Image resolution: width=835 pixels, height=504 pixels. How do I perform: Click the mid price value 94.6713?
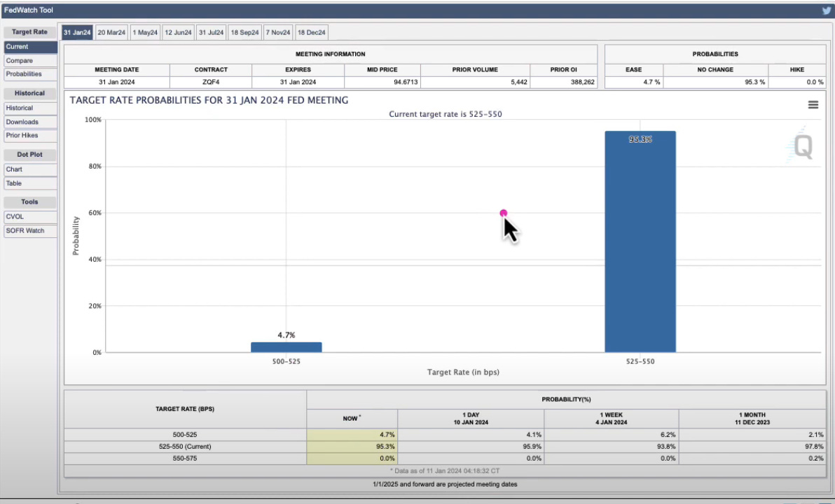point(406,82)
